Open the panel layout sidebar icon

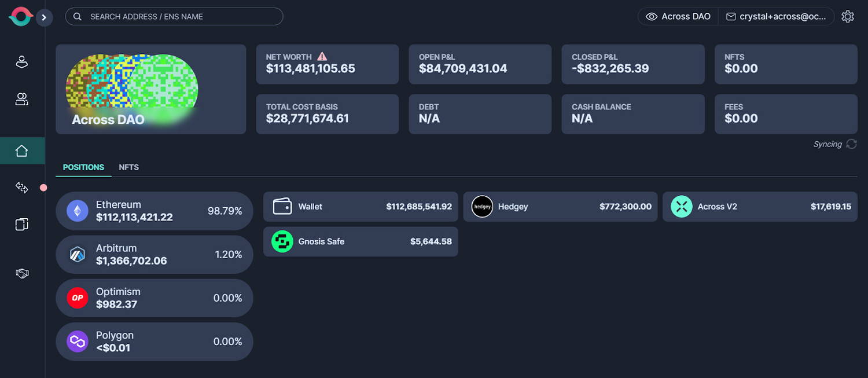(x=21, y=225)
